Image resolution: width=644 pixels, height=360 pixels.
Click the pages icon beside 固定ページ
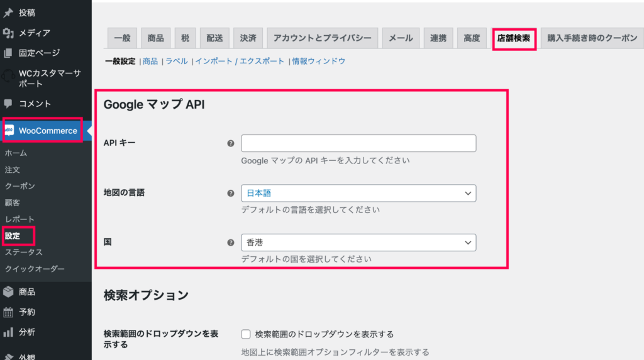point(8,53)
